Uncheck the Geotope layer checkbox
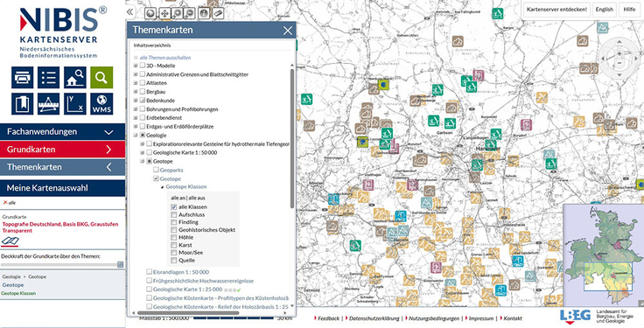Image resolution: width=644 pixels, height=328 pixels. pyautogui.click(x=156, y=178)
